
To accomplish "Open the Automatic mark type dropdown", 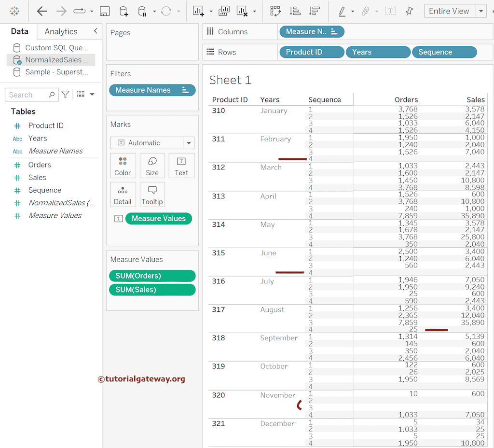I will 189,143.
